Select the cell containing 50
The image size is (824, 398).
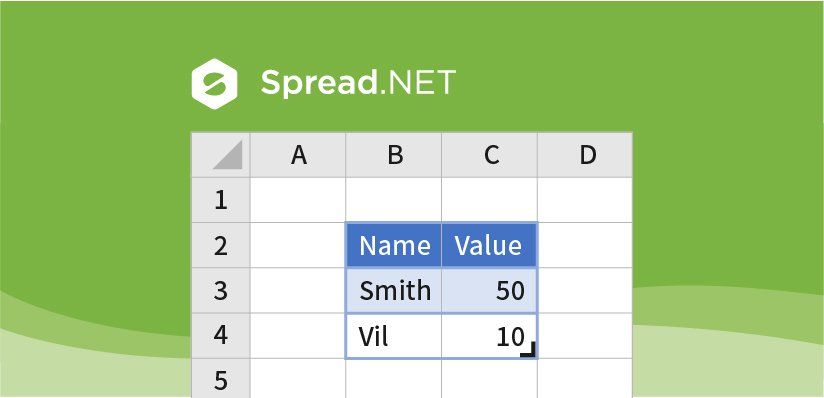489,290
